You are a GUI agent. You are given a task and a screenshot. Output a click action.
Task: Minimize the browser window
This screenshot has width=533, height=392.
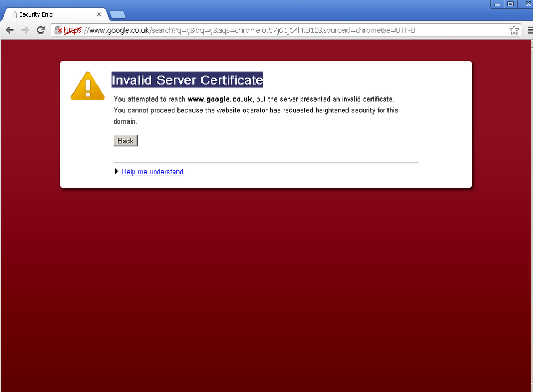click(x=497, y=4)
